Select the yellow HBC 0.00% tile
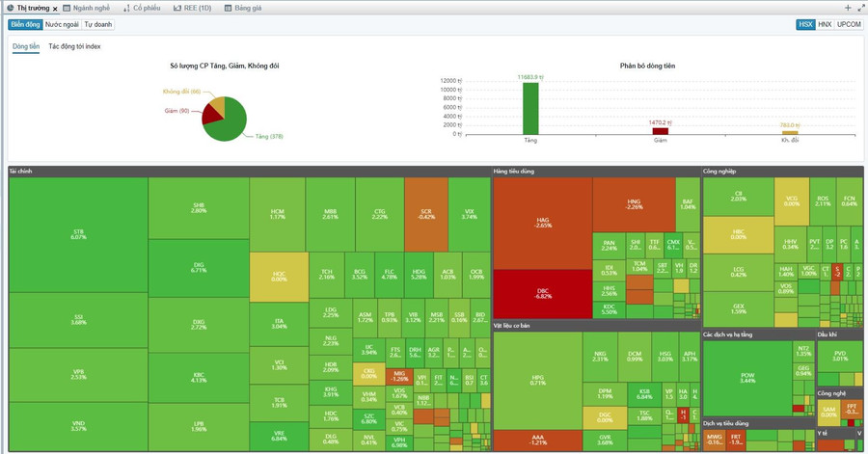This screenshot has height=454, width=868. (x=738, y=234)
